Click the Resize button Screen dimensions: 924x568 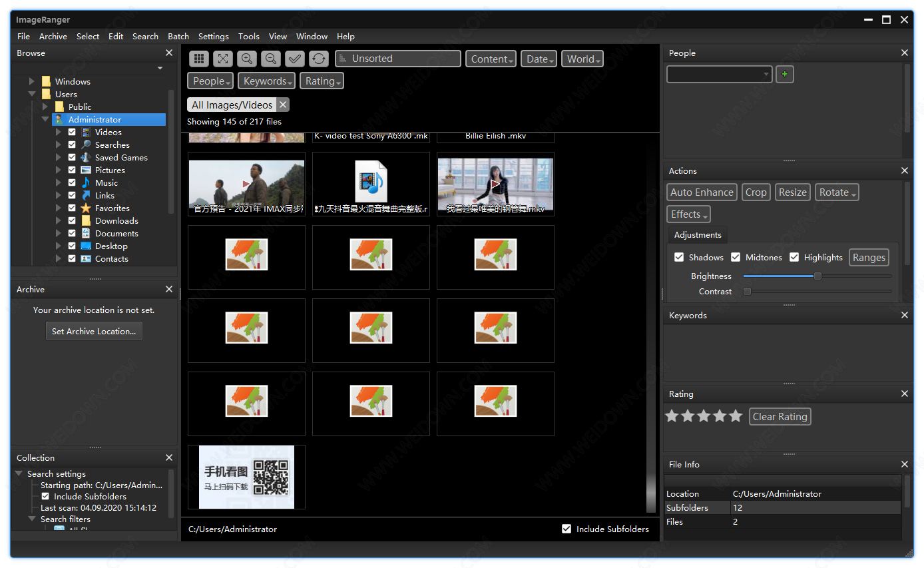click(x=792, y=192)
